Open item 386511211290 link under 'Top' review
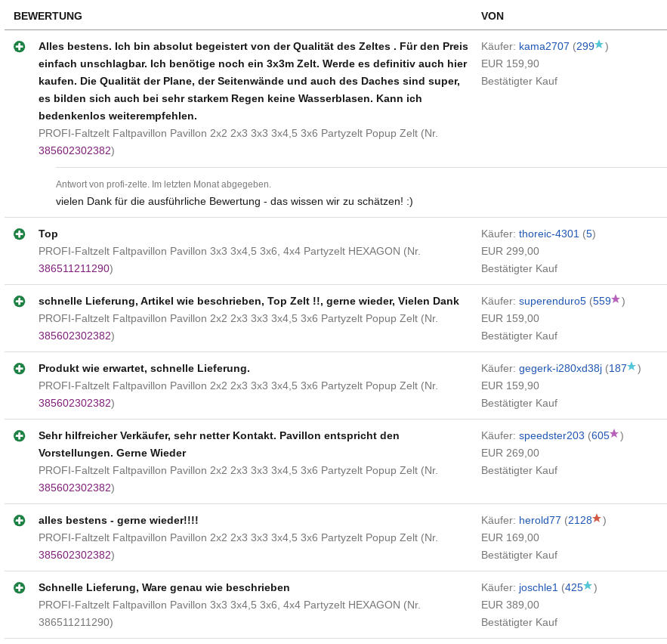The height and width of the screenshot is (644, 667). click(x=74, y=268)
